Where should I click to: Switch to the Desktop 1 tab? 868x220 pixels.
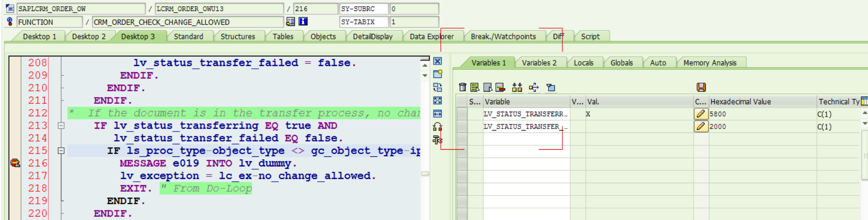click(40, 36)
